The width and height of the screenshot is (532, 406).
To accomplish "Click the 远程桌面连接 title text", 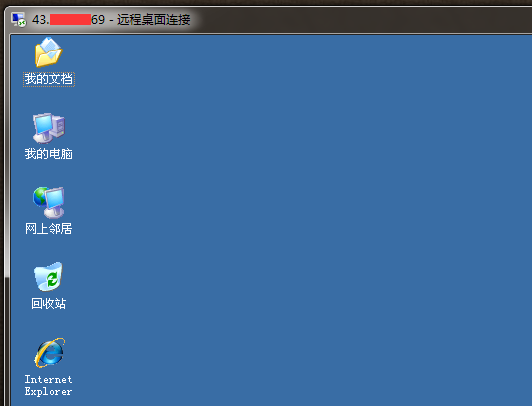I will 153,20.
